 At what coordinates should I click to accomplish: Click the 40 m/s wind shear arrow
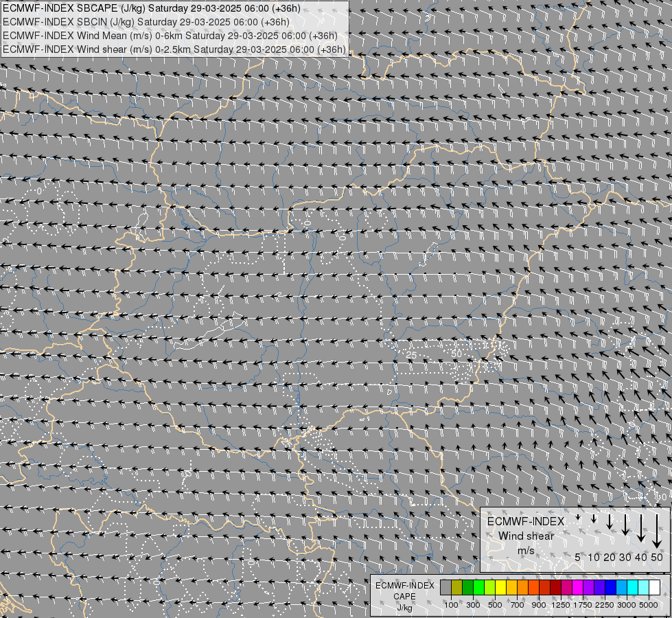[x=641, y=528]
